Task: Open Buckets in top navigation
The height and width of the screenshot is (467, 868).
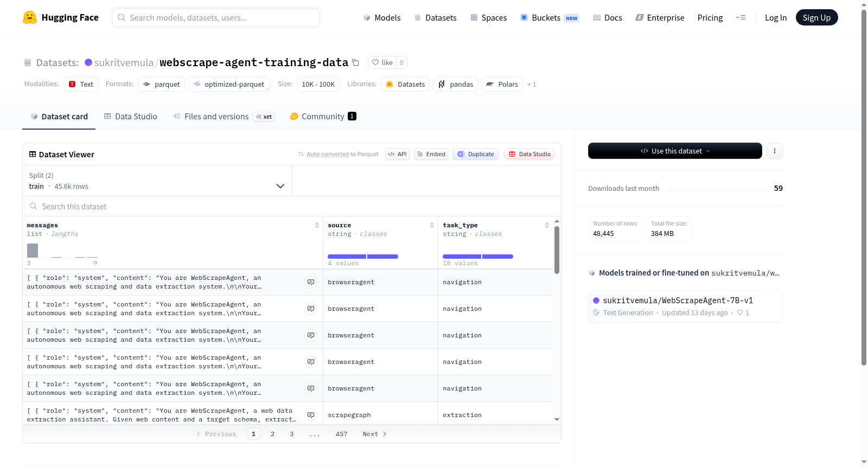Action: coord(550,17)
